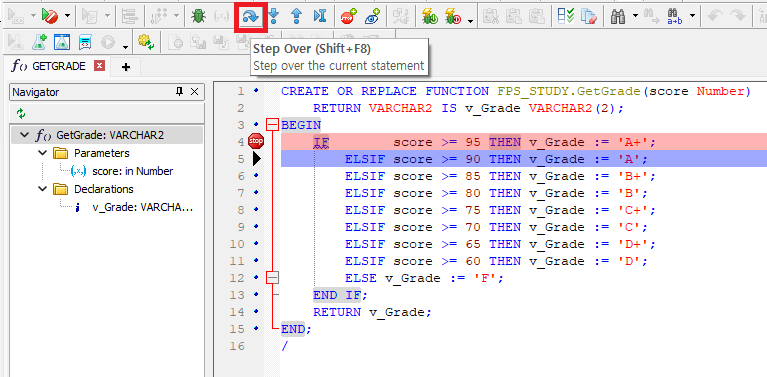Image resolution: width=767 pixels, height=377 pixels.
Task: Click the add watch eye icon
Action: pos(372,17)
